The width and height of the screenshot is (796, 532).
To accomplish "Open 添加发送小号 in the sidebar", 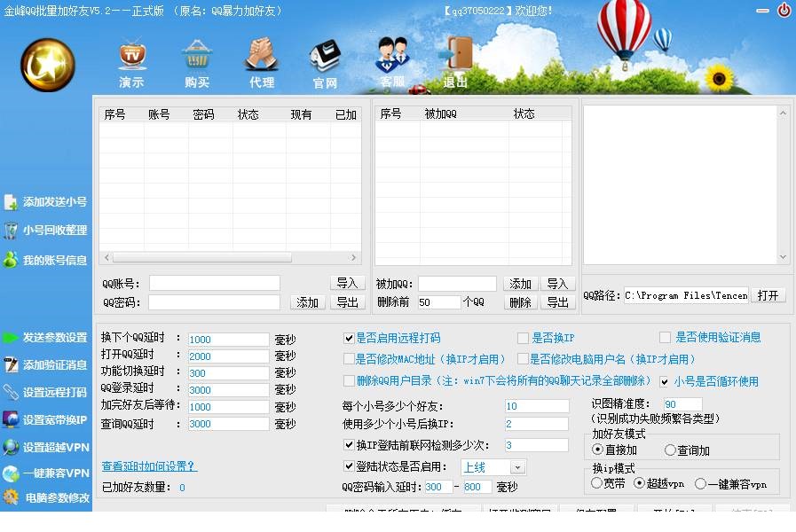I will (x=45, y=202).
